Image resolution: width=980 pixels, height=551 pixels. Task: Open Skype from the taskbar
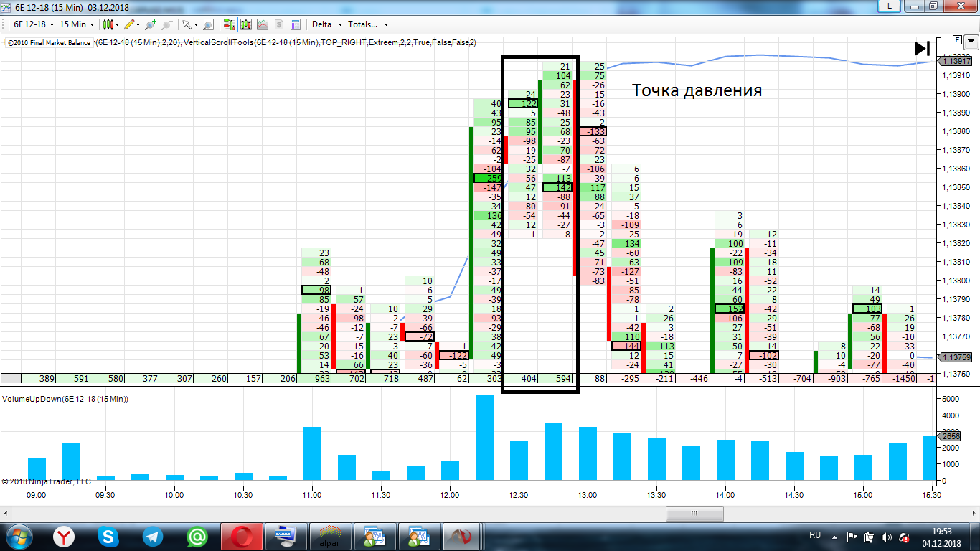[109, 536]
